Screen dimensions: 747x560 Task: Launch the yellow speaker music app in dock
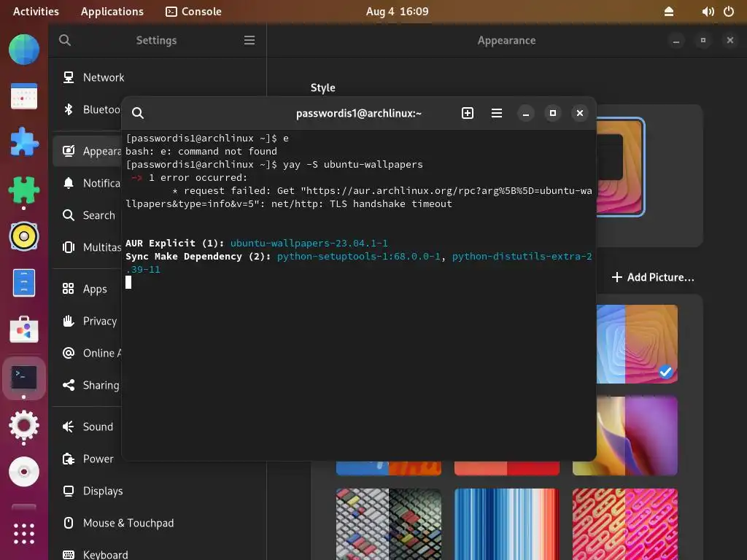coord(24,236)
